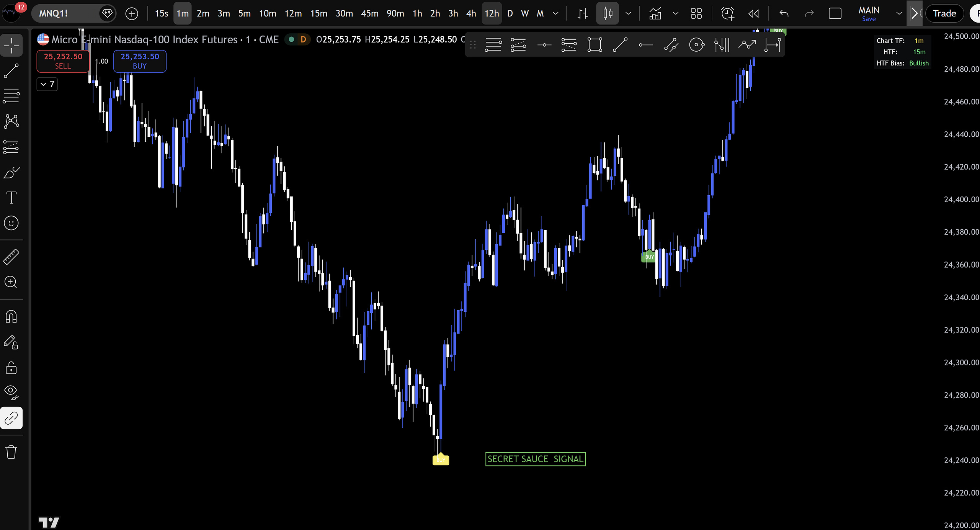This screenshot has height=530, width=980.
Task: Click the 25,252.50 SELL button
Action: coord(63,61)
